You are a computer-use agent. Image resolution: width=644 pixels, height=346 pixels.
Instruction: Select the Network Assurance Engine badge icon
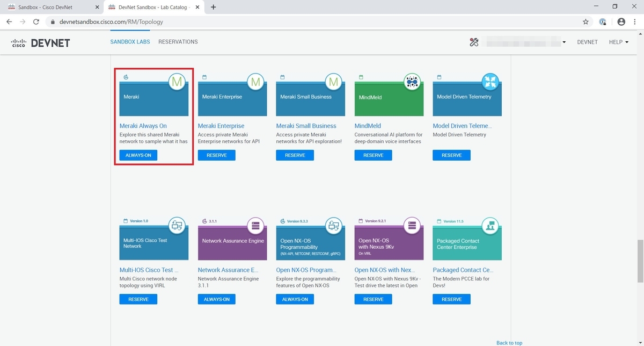pos(255,226)
